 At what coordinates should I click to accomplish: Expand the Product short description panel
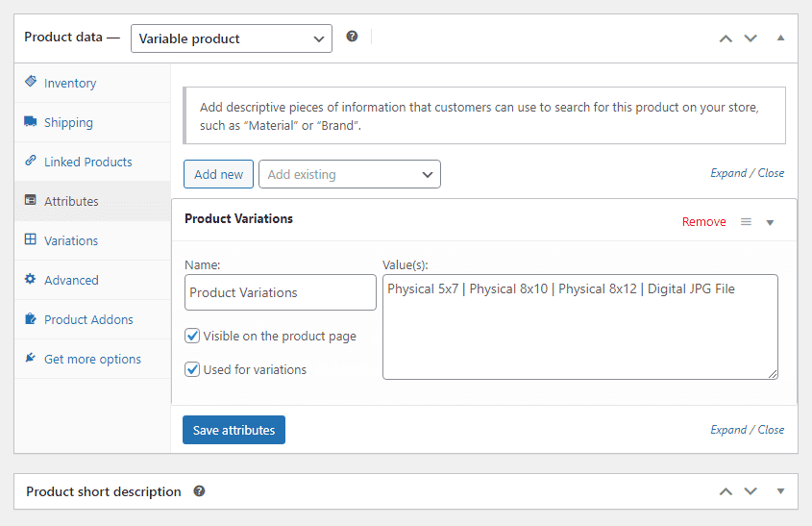coord(780,491)
